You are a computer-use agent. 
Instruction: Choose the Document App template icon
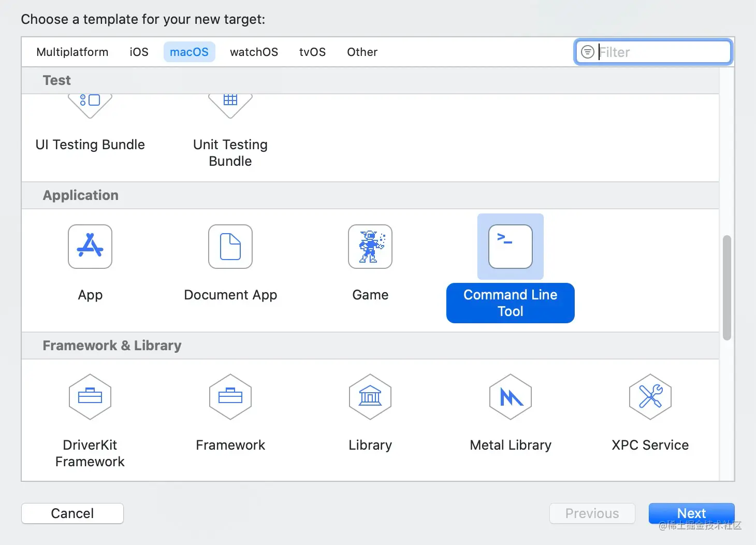[230, 247]
